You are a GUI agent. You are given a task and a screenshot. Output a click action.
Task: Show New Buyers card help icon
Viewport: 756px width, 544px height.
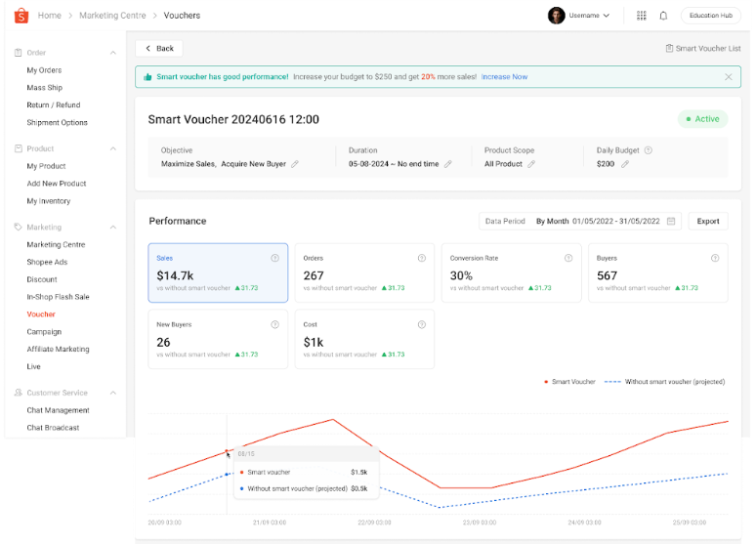tap(274, 324)
